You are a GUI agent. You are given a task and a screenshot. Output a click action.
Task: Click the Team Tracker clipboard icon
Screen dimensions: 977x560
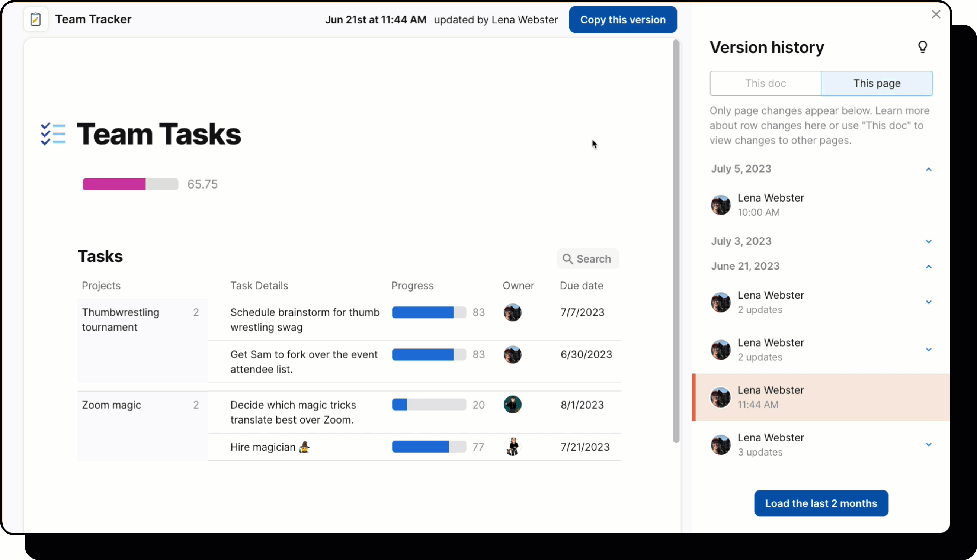coord(35,19)
